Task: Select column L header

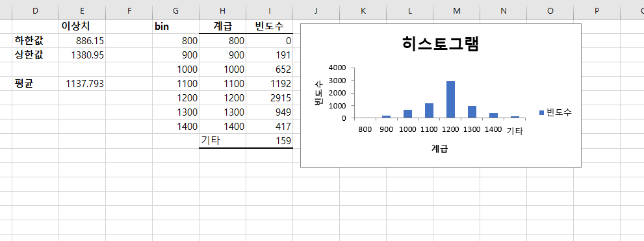Action: 410,11
